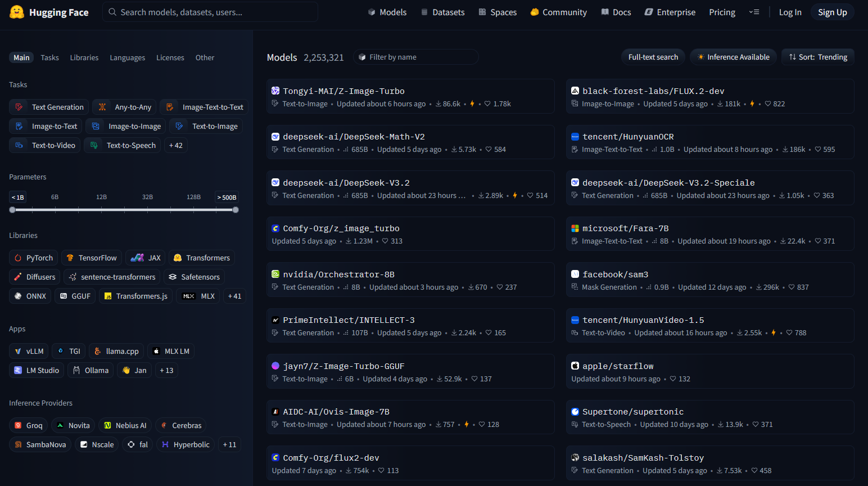Select the llama.cpp app icon filter

pos(98,352)
